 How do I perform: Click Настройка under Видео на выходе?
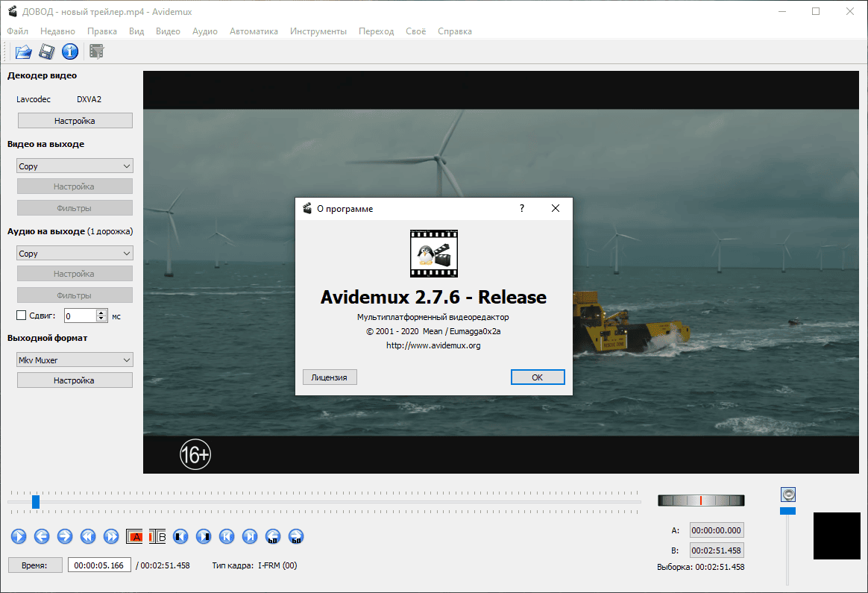[x=75, y=186]
